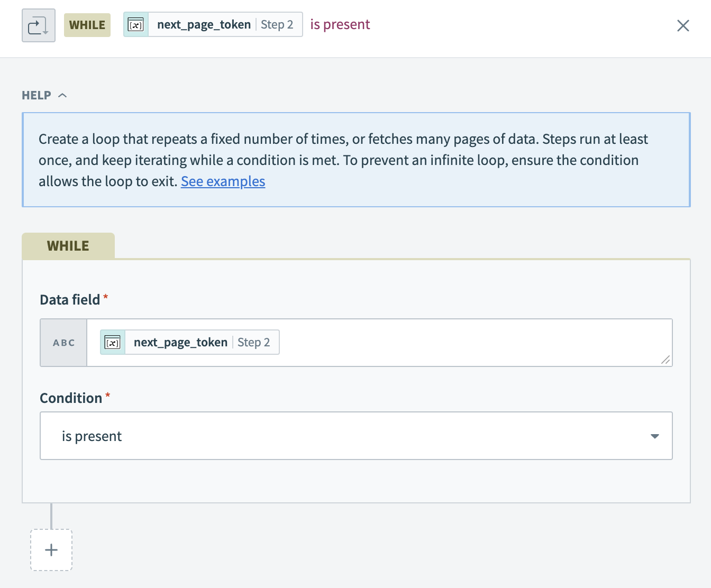Click the WHILE badge in header

click(x=87, y=25)
